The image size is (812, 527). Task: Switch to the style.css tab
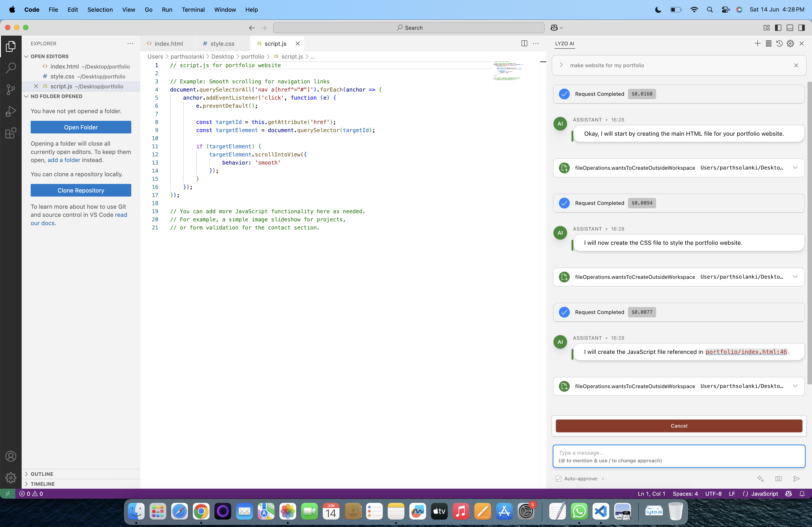(x=222, y=43)
